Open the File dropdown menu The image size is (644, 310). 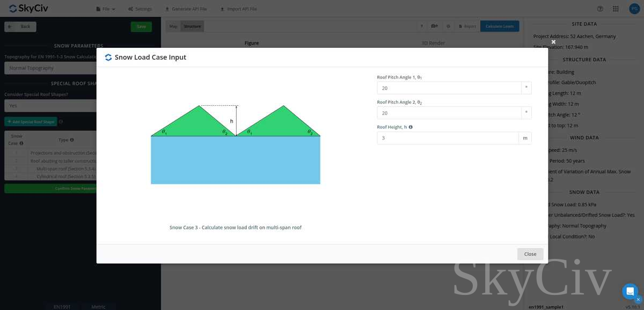click(x=105, y=9)
